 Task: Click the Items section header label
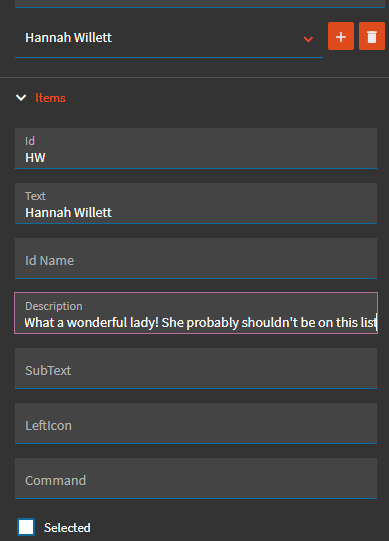[x=50, y=98]
